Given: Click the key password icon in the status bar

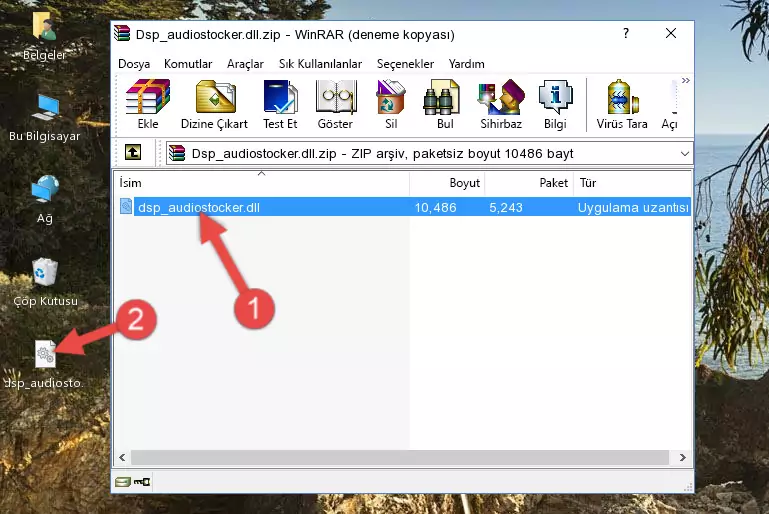Looking at the screenshot, I should pos(142,482).
